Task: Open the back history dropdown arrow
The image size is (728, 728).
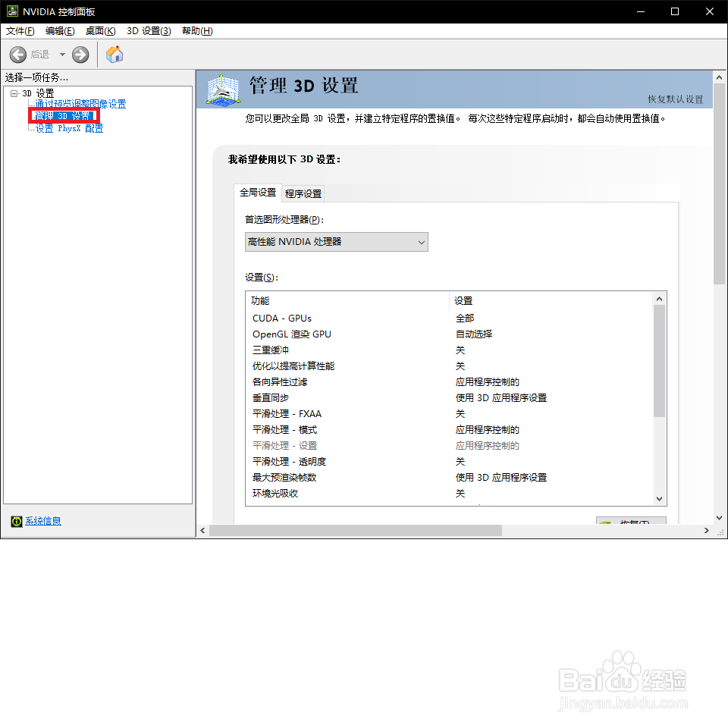Action: 62,55
